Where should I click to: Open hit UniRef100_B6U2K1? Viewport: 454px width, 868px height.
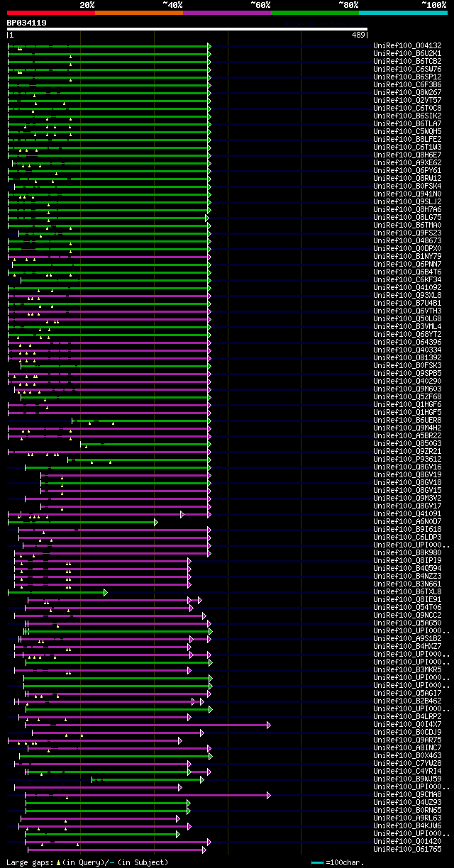tap(407, 54)
